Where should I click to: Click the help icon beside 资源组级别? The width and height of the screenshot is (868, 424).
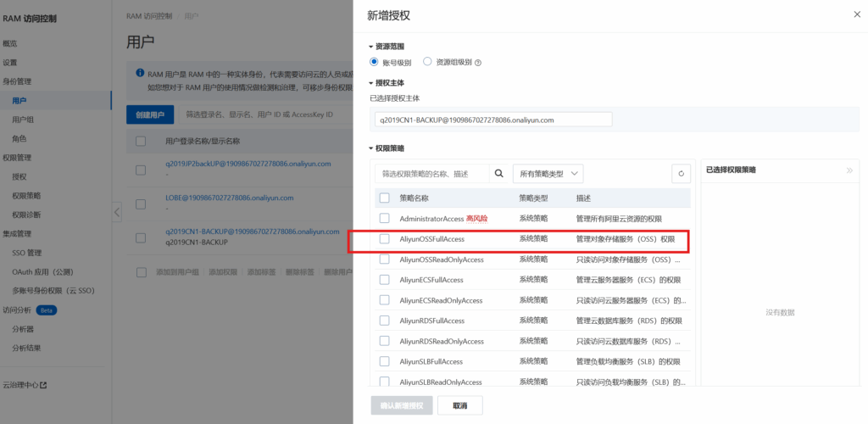pyautogui.click(x=478, y=62)
